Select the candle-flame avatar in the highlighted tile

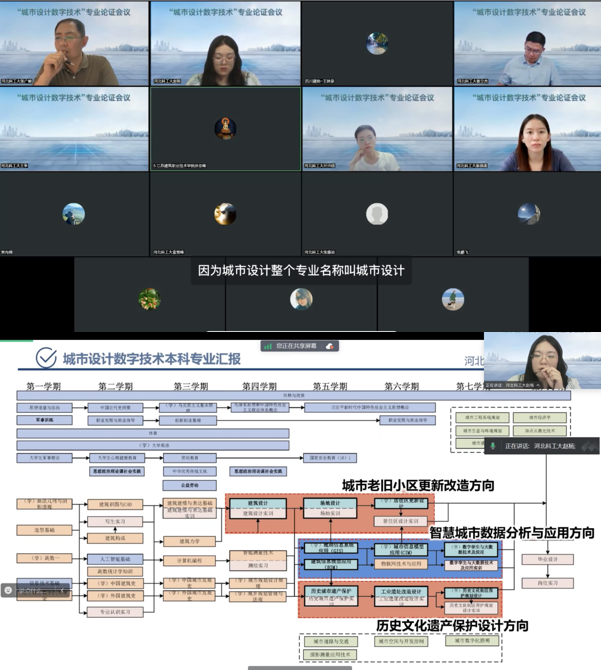pyautogui.click(x=225, y=127)
